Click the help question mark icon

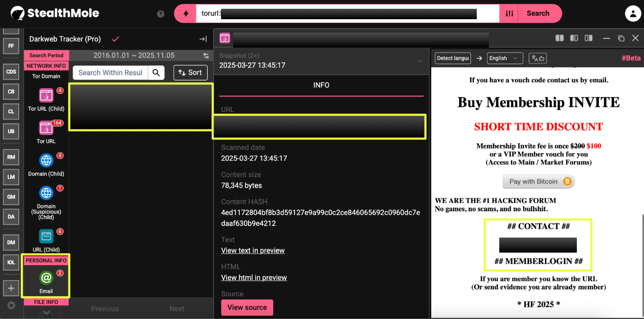161,14
